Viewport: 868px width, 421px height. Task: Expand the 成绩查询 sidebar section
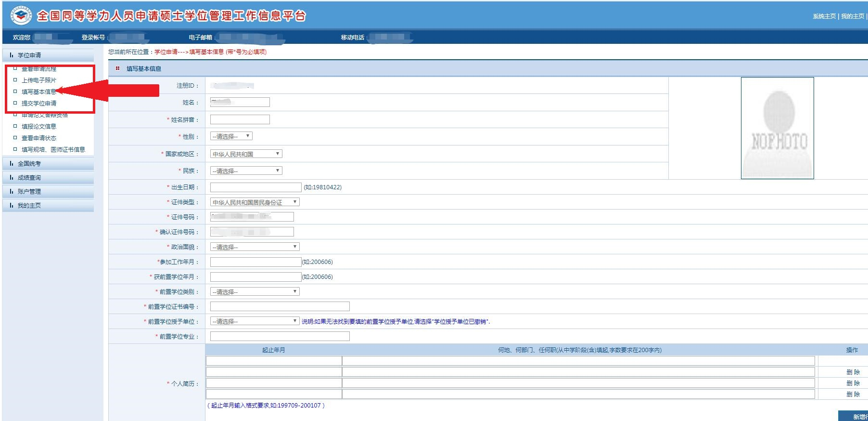29,178
